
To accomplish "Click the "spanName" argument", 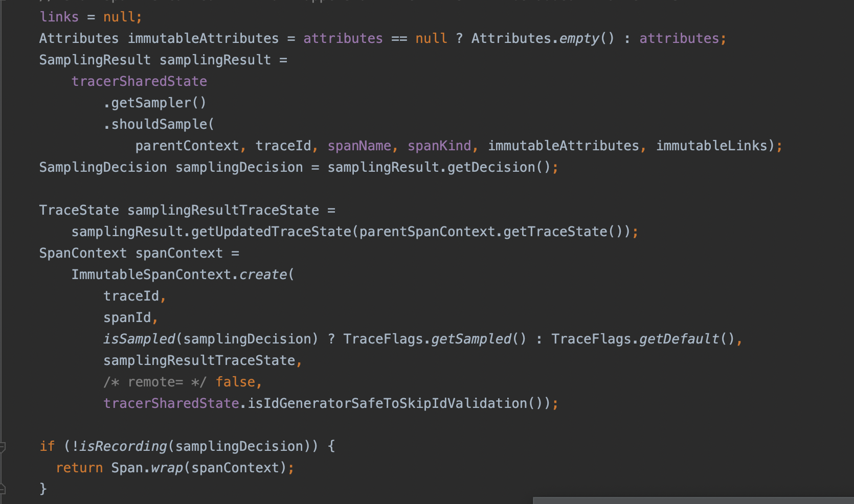I will pyautogui.click(x=359, y=146).
